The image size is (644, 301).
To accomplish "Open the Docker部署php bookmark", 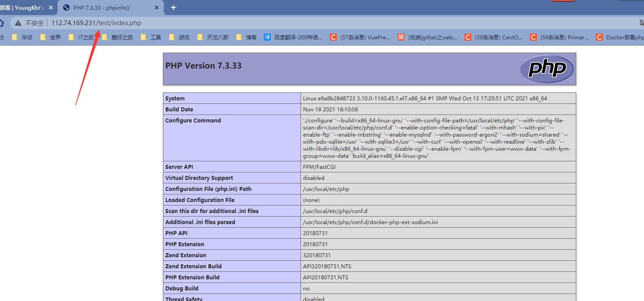I will click(620, 38).
